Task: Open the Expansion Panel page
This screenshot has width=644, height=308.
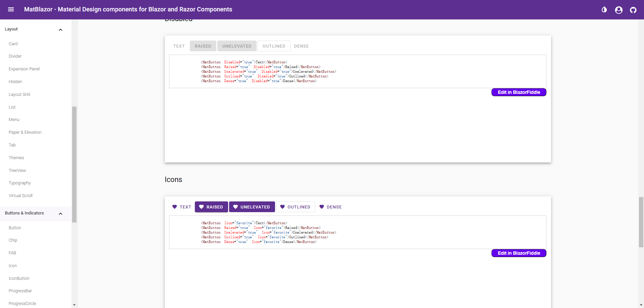Action: pos(24,69)
